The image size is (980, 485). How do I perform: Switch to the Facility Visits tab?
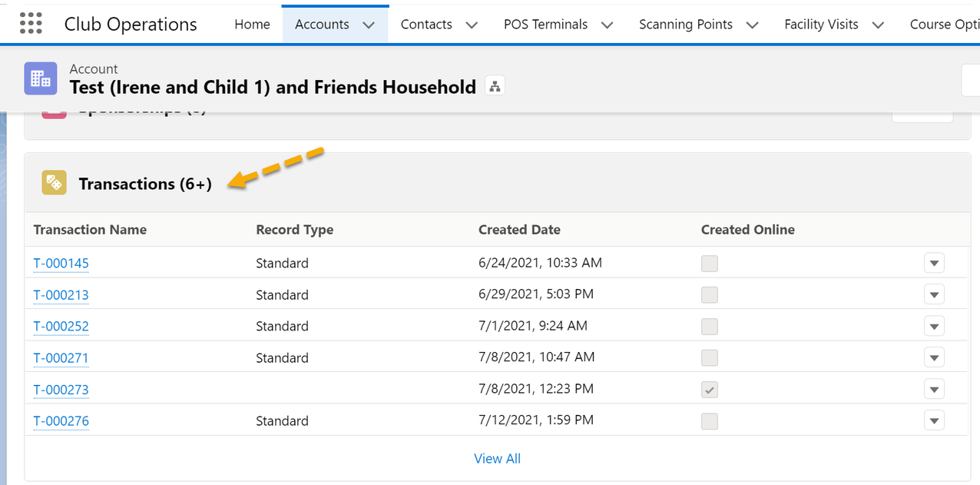(x=821, y=25)
